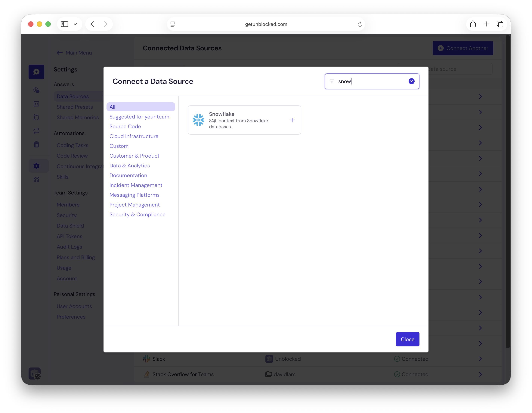Click the chat bubble icon in left rail
The width and height of the screenshot is (532, 413).
[x=36, y=72]
